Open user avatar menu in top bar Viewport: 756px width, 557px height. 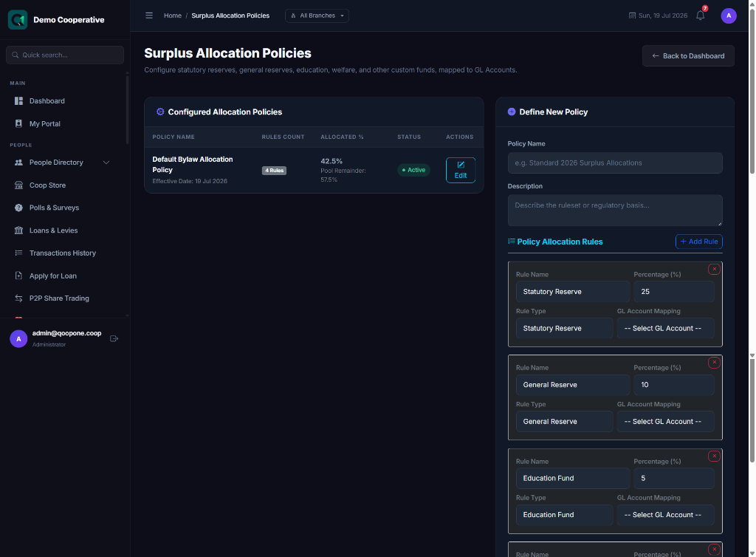coord(729,16)
